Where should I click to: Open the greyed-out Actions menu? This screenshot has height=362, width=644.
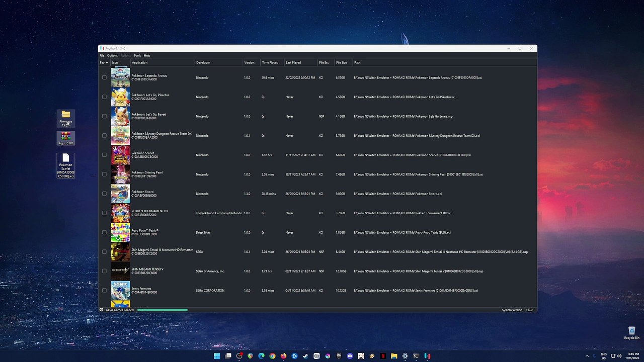(x=126, y=55)
